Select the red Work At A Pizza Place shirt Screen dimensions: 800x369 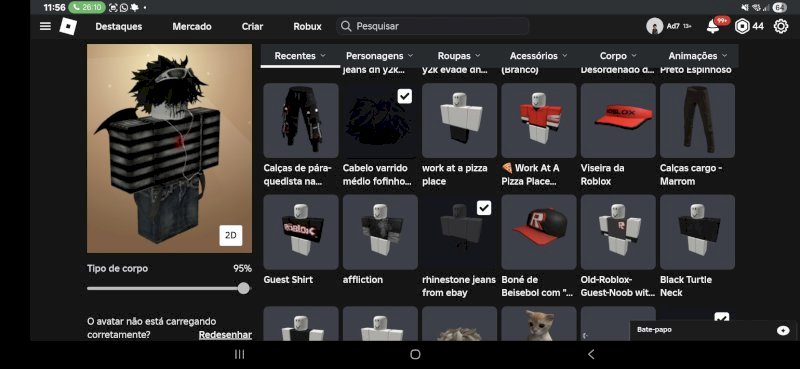point(539,120)
